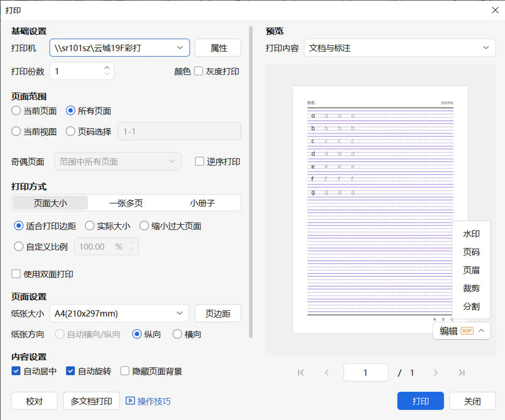Viewport: 505px width, 420px height.
Task: Select disabled 自动横向/纵向 orientation option
Action: (x=60, y=334)
